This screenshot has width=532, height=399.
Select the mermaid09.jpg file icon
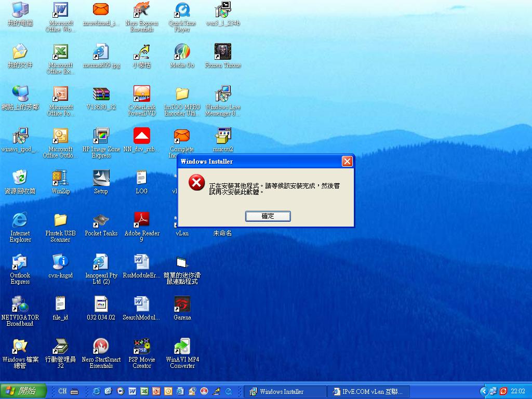click(x=101, y=57)
